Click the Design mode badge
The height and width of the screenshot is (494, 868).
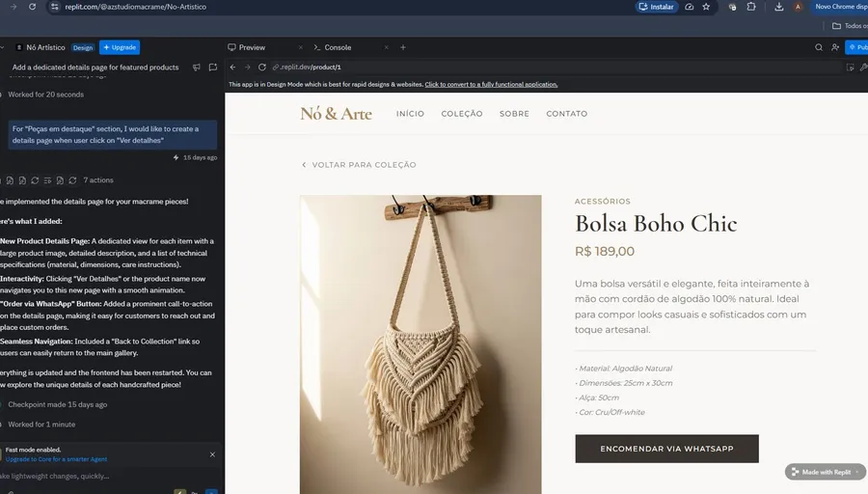[x=83, y=47]
